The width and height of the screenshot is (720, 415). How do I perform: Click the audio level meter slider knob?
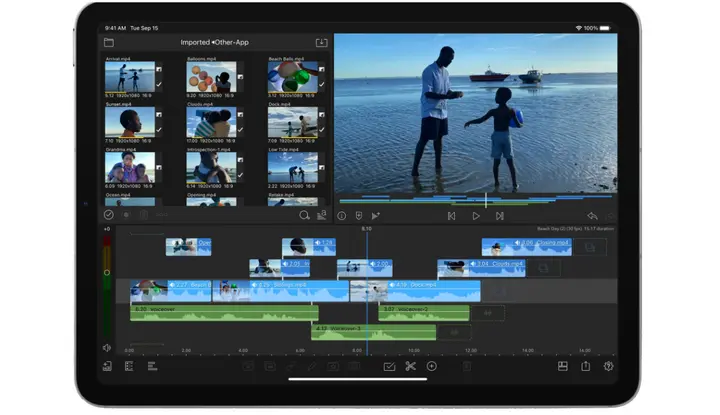pos(107,273)
